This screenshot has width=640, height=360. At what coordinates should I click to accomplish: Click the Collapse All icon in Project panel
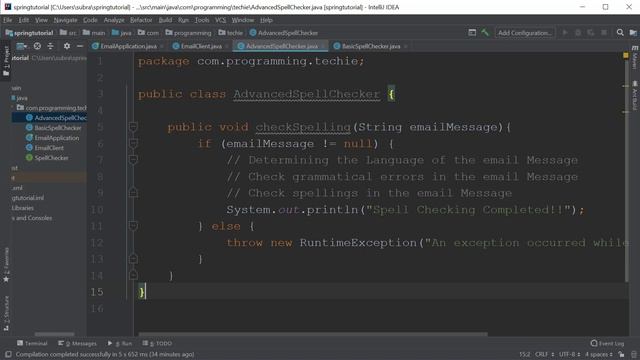[x=51, y=46]
